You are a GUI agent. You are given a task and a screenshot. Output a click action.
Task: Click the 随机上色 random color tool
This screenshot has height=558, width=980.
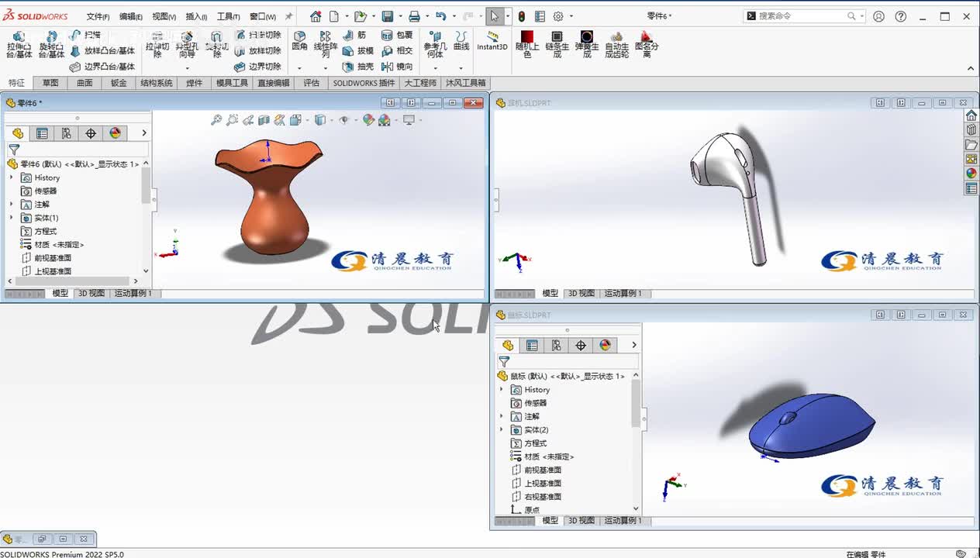click(527, 45)
